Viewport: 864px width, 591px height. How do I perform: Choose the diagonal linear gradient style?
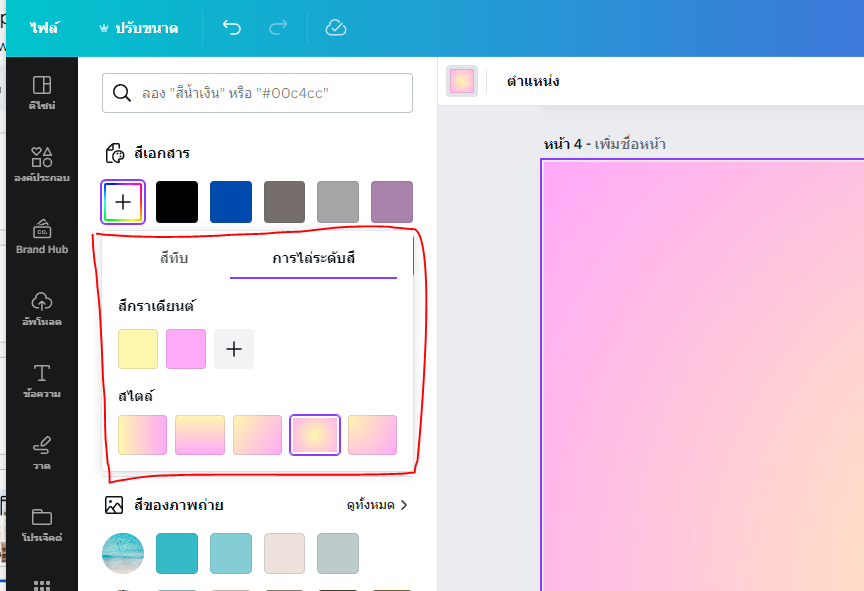click(257, 435)
